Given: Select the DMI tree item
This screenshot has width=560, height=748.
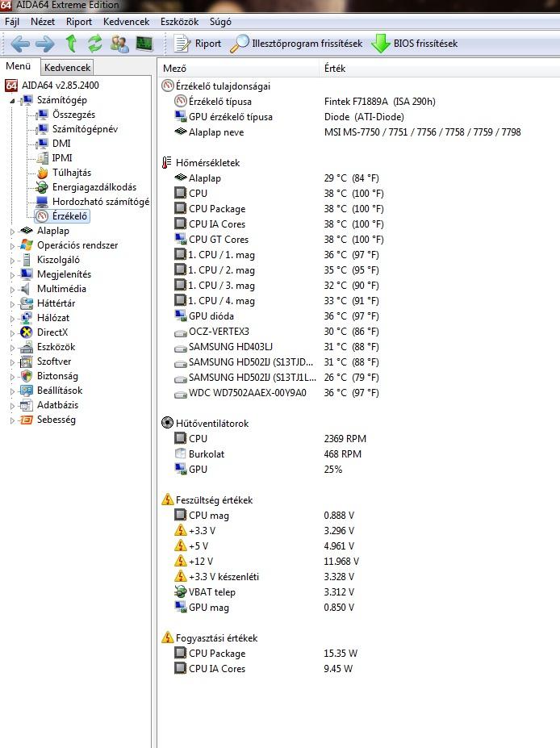Looking at the screenshot, I should [61, 143].
